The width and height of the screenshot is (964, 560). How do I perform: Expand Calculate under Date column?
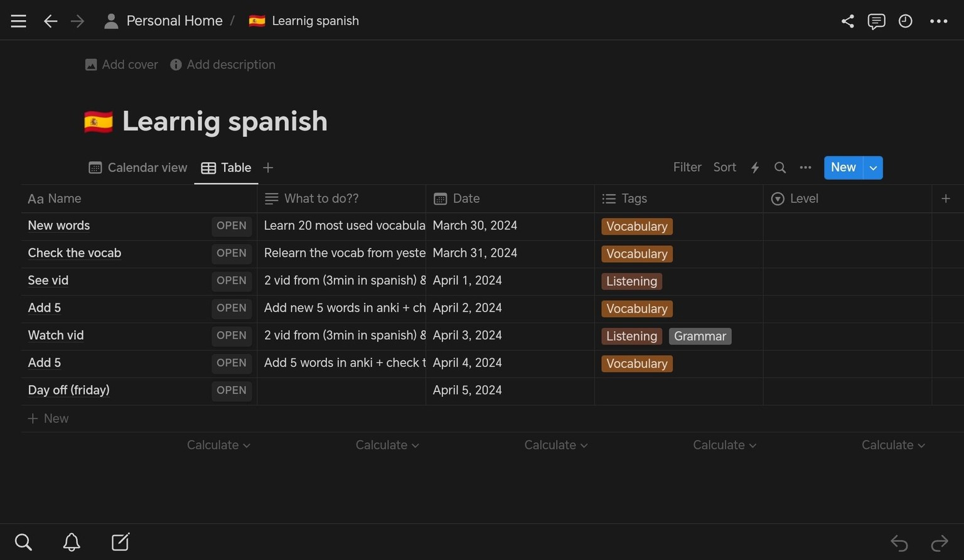coord(556,445)
